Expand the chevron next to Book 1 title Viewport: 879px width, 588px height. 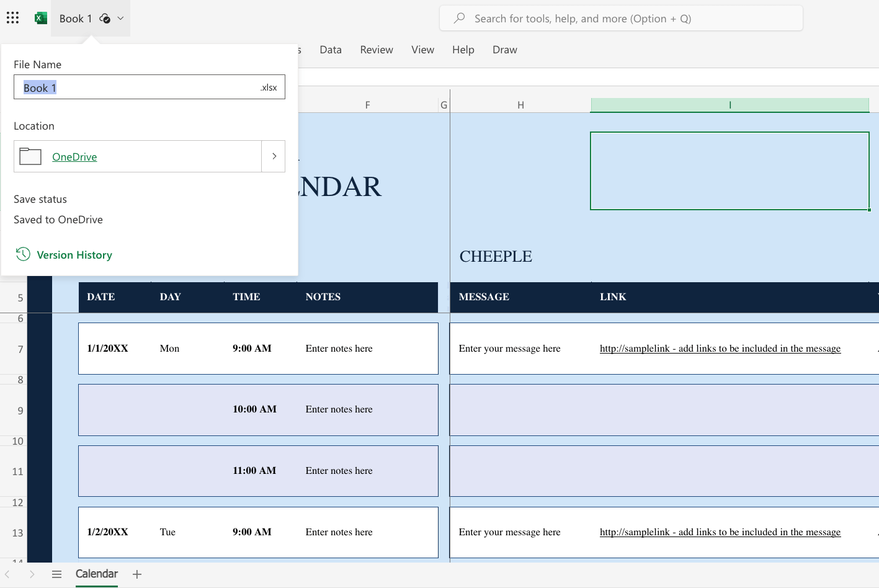click(x=120, y=19)
